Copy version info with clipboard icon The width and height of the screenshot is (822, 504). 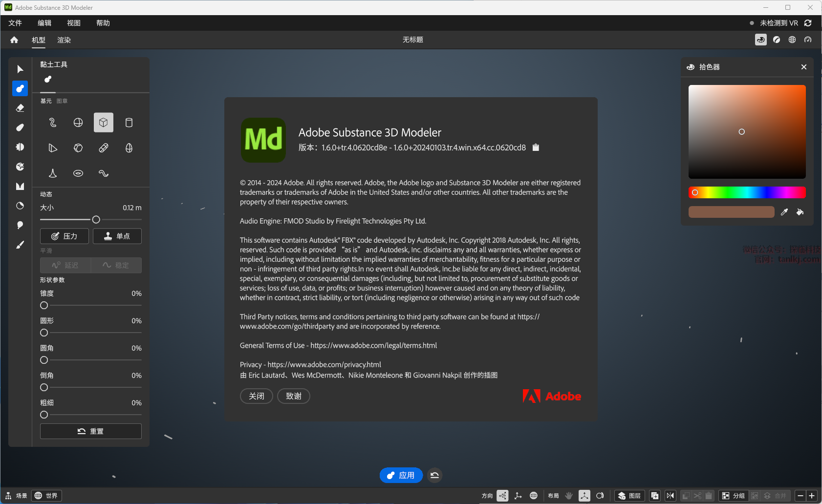coord(536,147)
